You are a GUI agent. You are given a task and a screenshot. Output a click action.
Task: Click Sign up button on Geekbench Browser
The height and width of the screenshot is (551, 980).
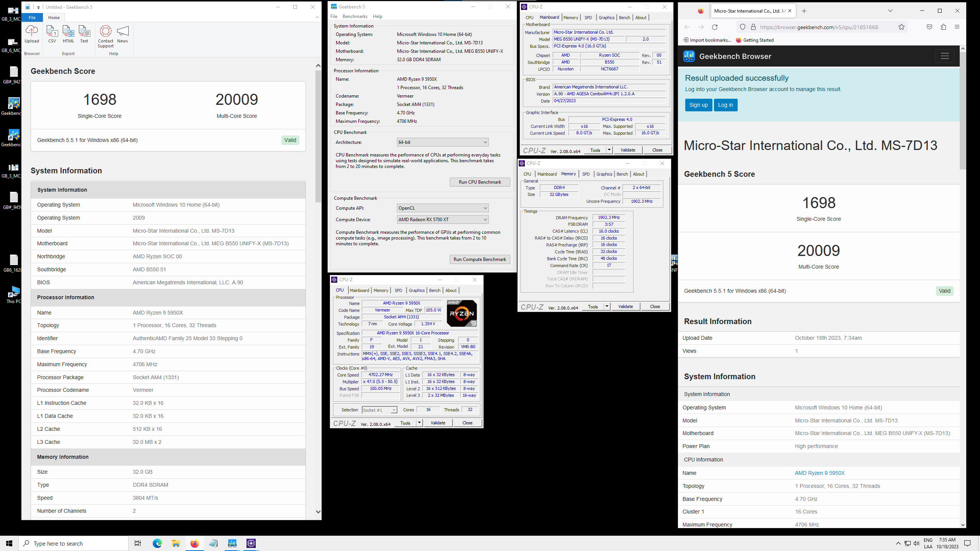click(x=699, y=105)
